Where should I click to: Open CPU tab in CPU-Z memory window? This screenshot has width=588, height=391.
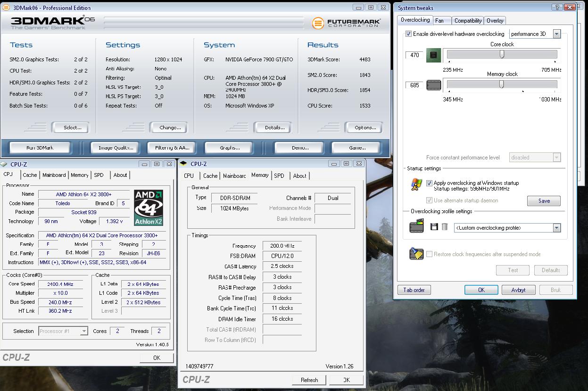tap(189, 175)
